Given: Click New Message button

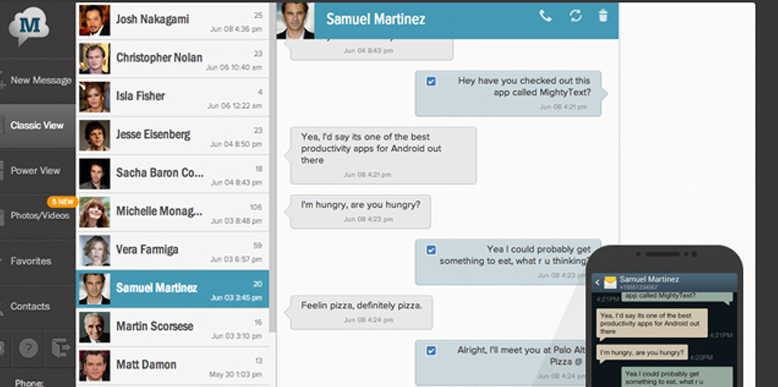Looking at the screenshot, I should (x=38, y=80).
